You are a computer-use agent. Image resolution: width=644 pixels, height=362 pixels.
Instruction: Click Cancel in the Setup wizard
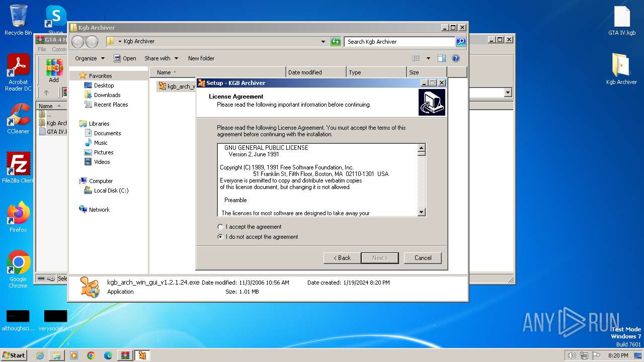(423, 258)
